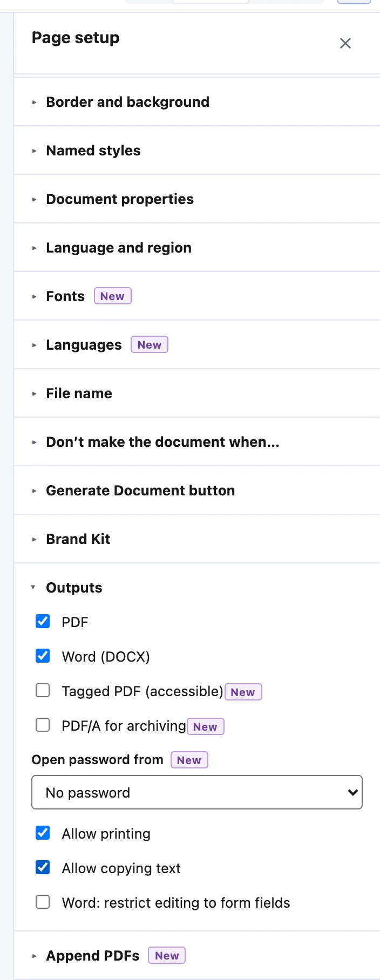Viewport: 380px width, 980px height.
Task: Expand Generate Document button section
Action: (x=197, y=491)
